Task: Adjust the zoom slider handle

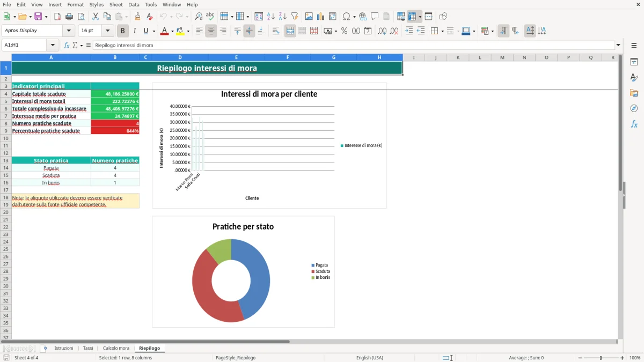Action: click(x=601, y=358)
